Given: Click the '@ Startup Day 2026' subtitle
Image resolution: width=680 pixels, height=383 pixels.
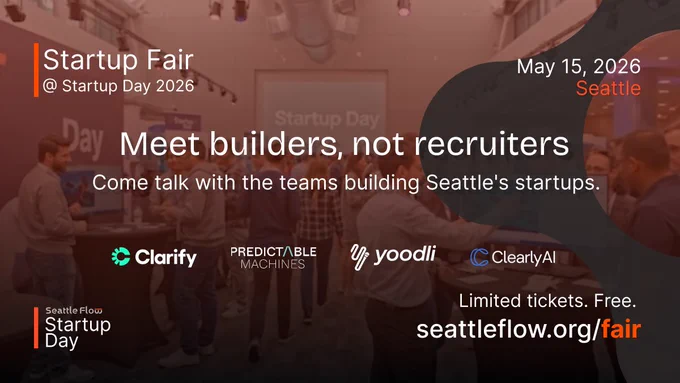Looking at the screenshot, I should click(x=118, y=86).
